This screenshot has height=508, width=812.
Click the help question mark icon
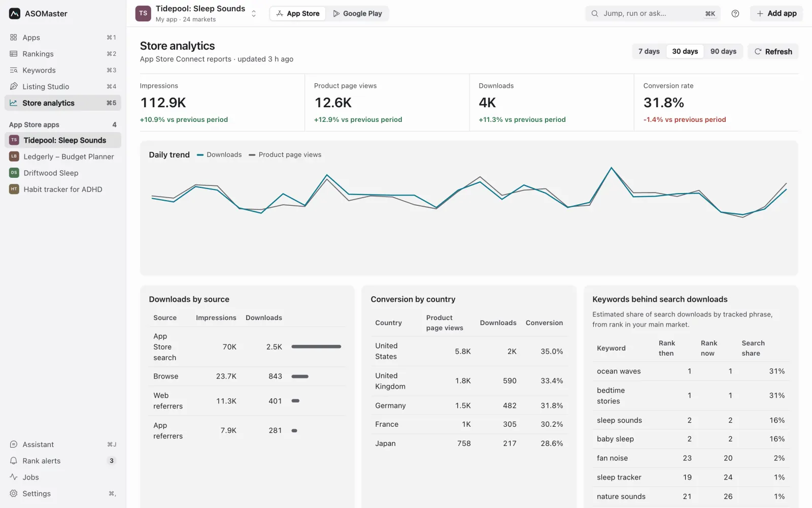(x=735, y=14)
